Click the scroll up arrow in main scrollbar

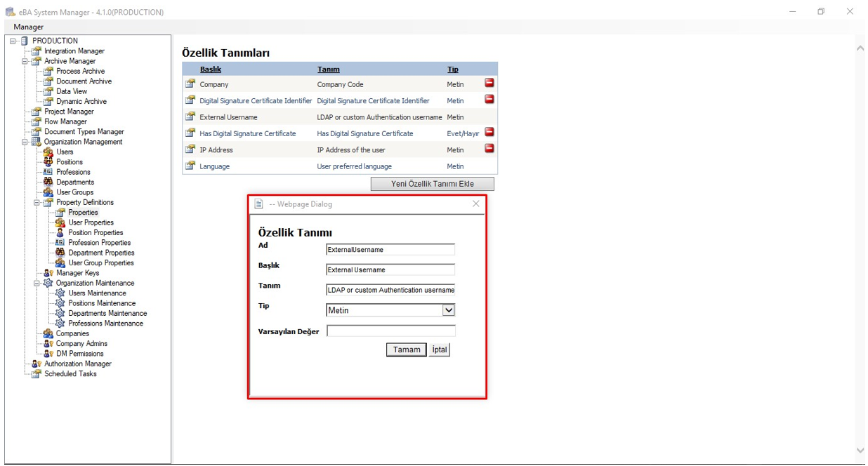pos(860,48)
